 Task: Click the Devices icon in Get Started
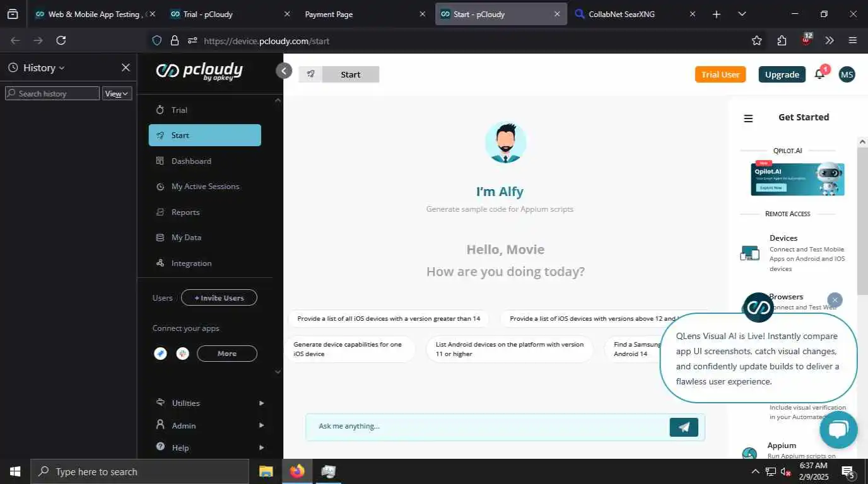pyautogui.click(x=749, y=253)
